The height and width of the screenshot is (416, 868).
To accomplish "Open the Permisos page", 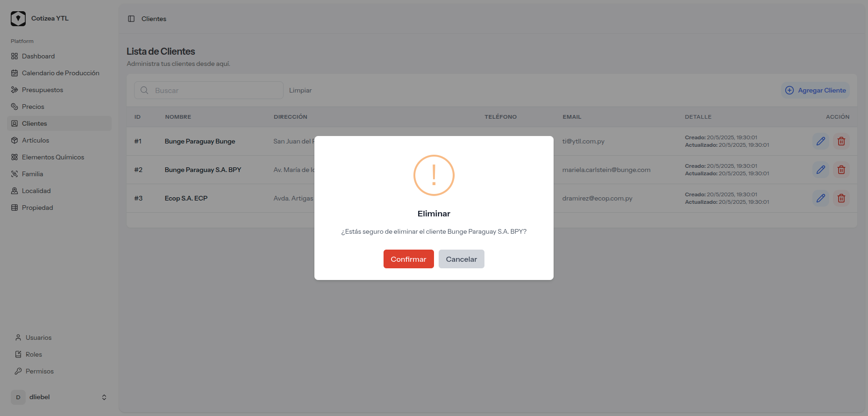I will click(40, 371).
